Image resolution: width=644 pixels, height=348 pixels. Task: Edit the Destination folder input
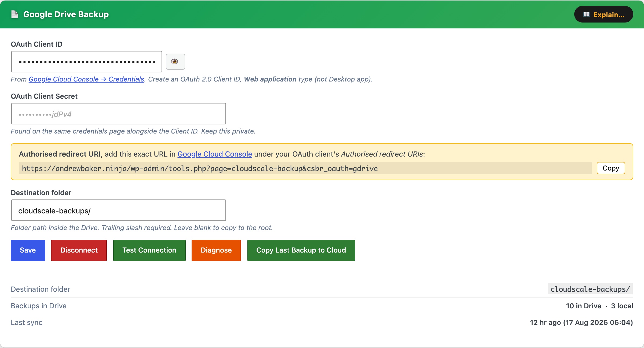coord(119,210)
